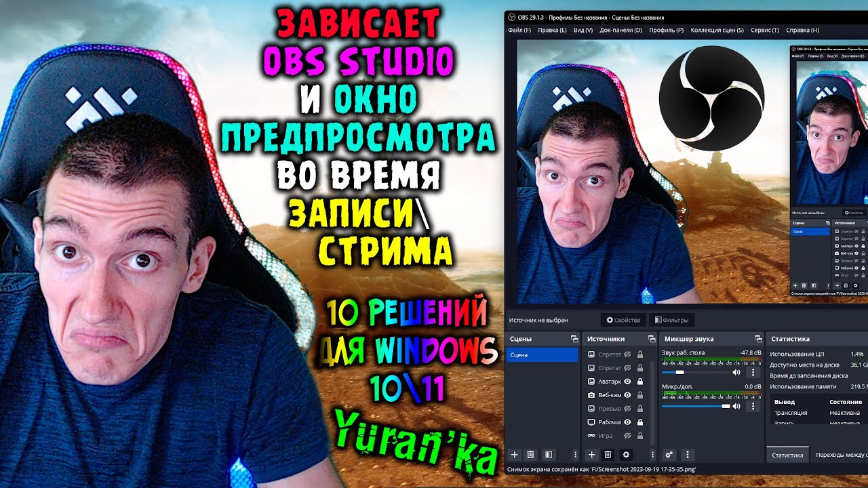The height and width of the screenshot is (488, 868).
Task: Mute the Микр./доп. channel
Action: point(736,406)
